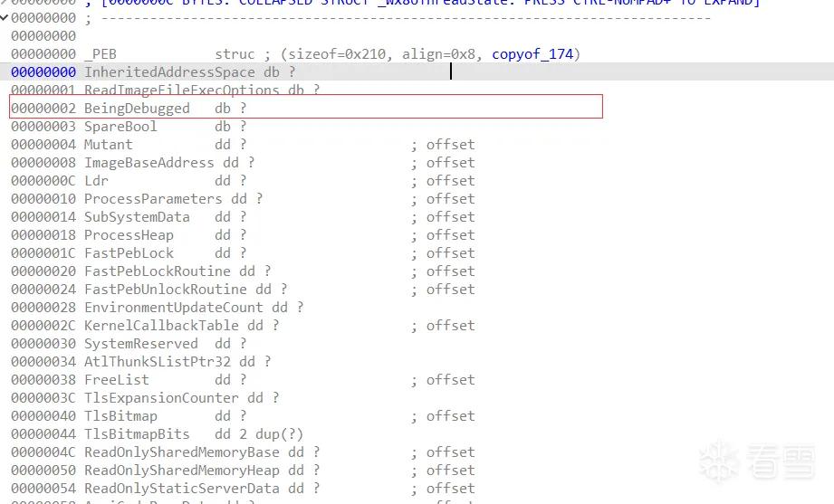
Task: Select the EnvironmentUpdateCount field
Action: [173, 308]
